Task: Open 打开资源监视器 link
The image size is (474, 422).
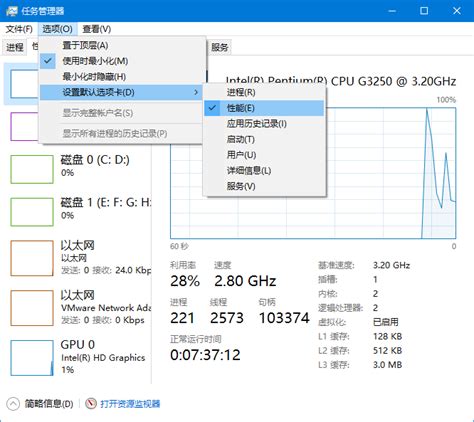Action: click(130, 404)
